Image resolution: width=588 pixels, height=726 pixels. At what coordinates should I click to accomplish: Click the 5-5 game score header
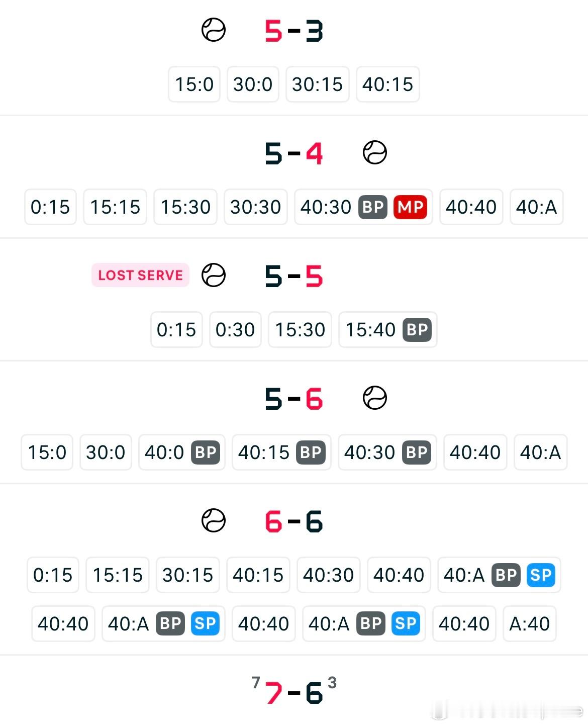point(294,276)
